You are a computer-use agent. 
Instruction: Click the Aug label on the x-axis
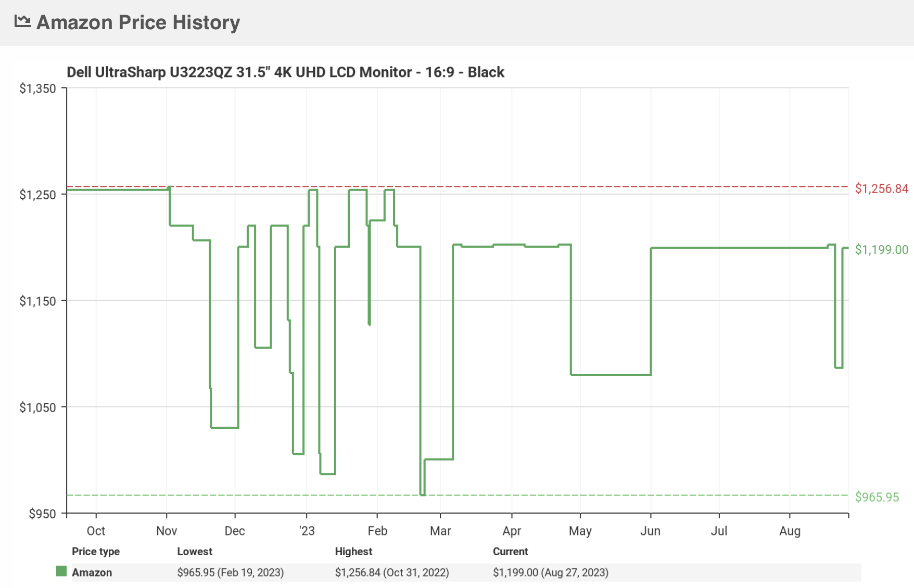(790, 531)
